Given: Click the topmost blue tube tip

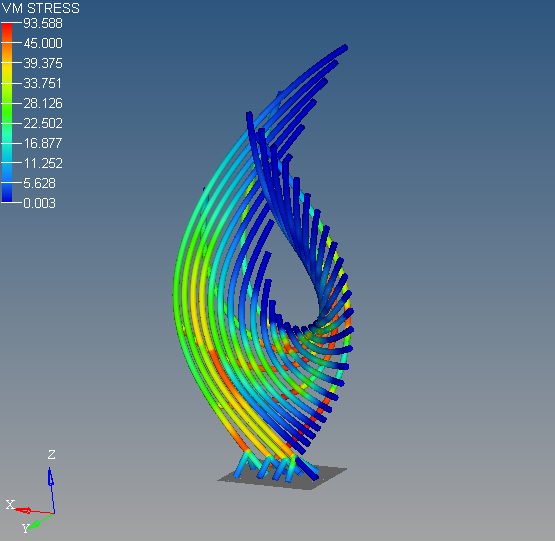Looking at the screenshot, I should click(x=344, y=48).
